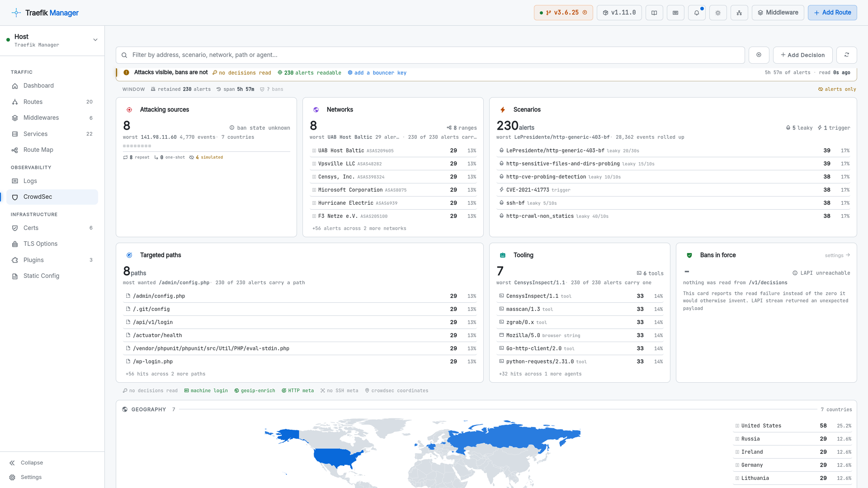Open the network topology icon button
This screenshot has height=488, width=868.
coord(739,13)
